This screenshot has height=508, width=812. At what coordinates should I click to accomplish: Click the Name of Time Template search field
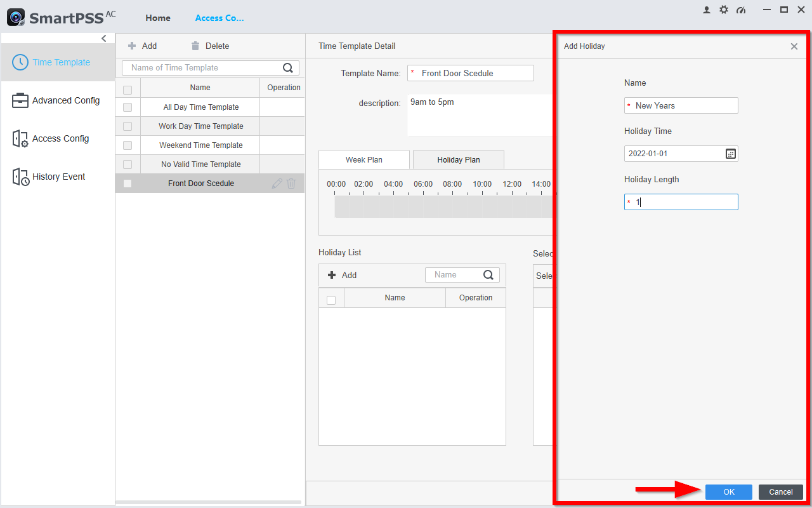pos(202,68)
